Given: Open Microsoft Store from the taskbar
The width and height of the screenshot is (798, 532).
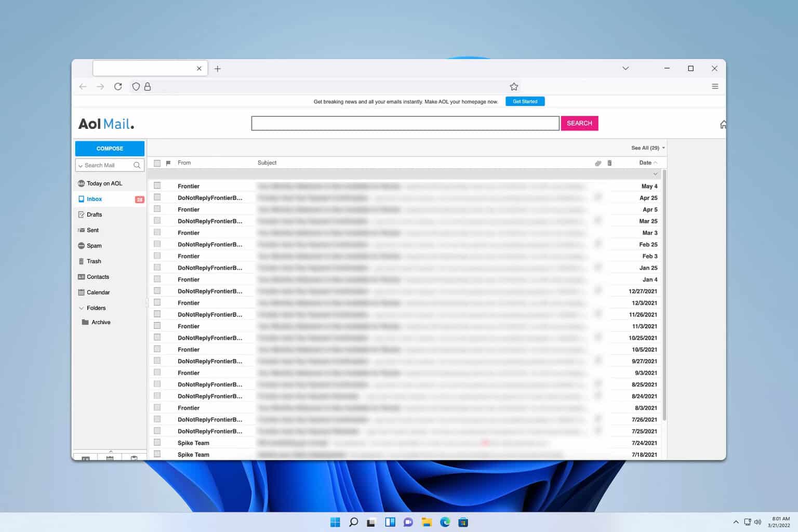Looking at the screenshot, I should pos(463,522).
